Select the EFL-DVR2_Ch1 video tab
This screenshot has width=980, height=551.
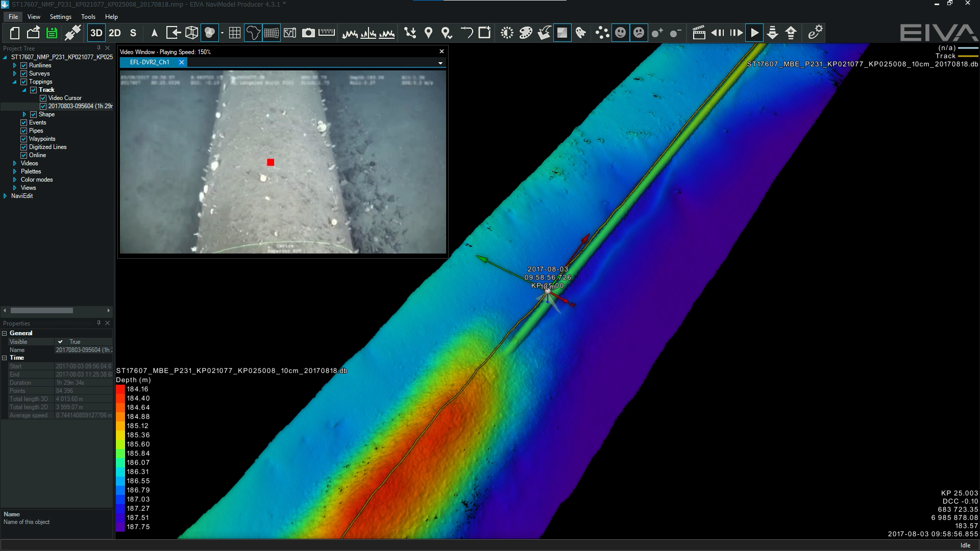point(150,62)
